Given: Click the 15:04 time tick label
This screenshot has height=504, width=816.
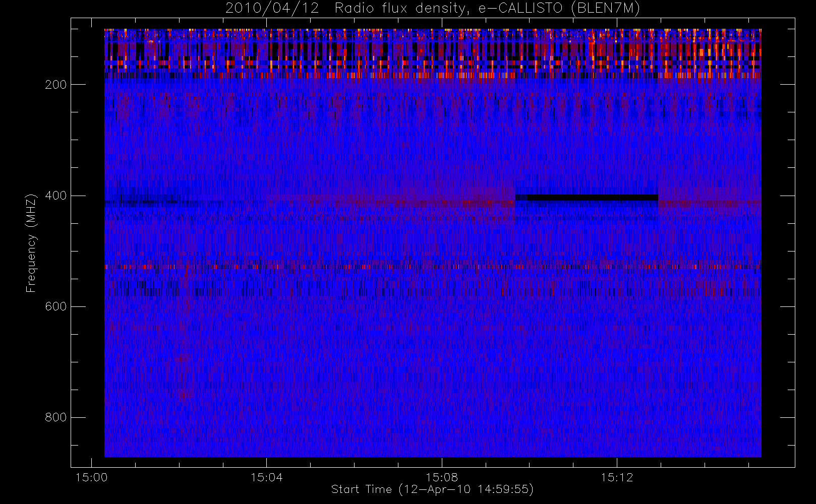Looking at the screenshot, I should tap(267, 477).
